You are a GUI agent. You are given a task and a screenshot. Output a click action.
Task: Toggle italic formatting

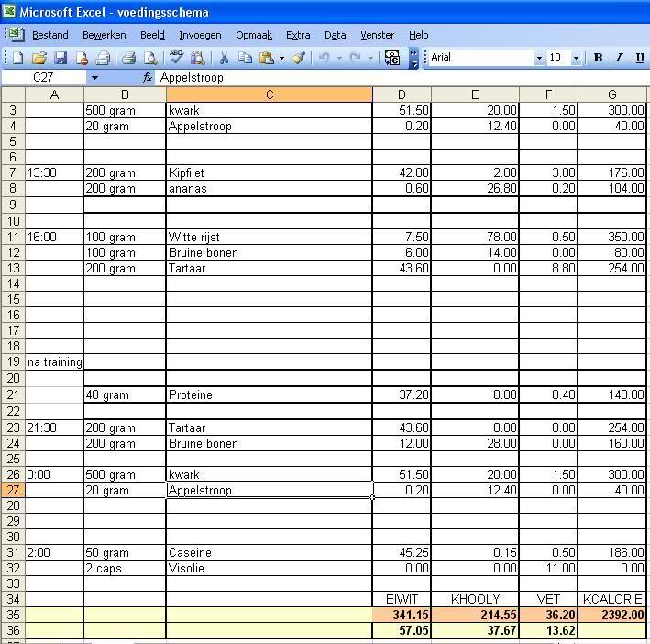click(x=619, y=58)
